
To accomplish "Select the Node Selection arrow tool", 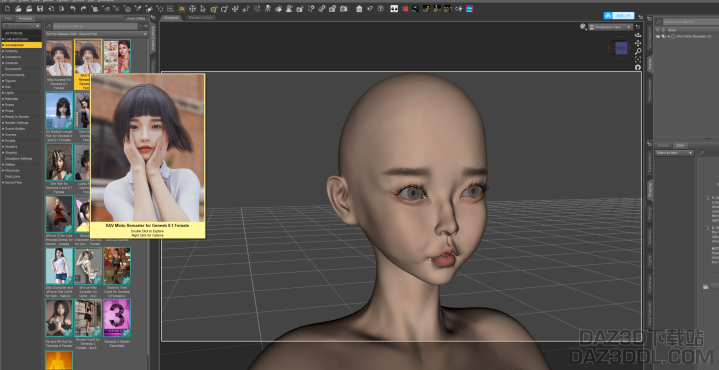I will coord(203,9).
